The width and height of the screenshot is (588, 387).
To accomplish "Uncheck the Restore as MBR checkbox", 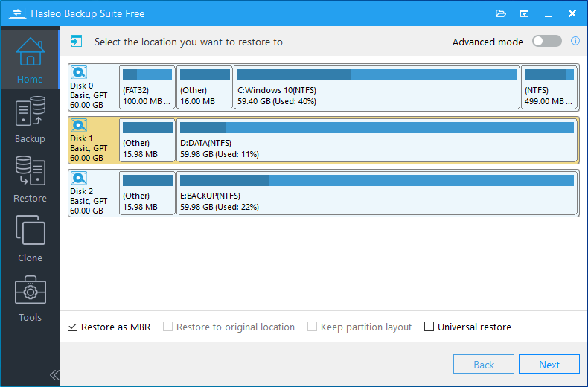I will click(x=72, y=327).
